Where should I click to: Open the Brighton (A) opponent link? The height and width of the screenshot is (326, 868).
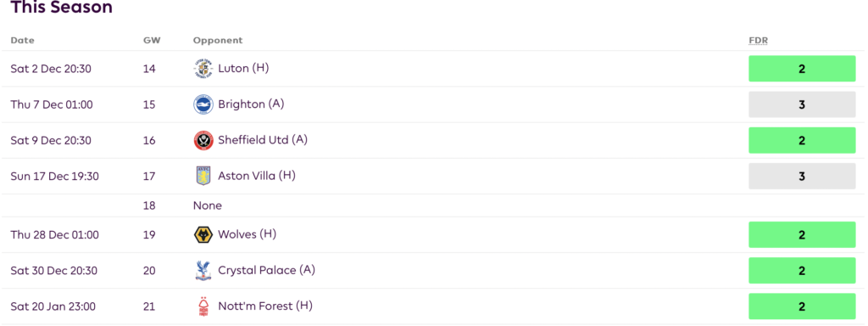251,104
